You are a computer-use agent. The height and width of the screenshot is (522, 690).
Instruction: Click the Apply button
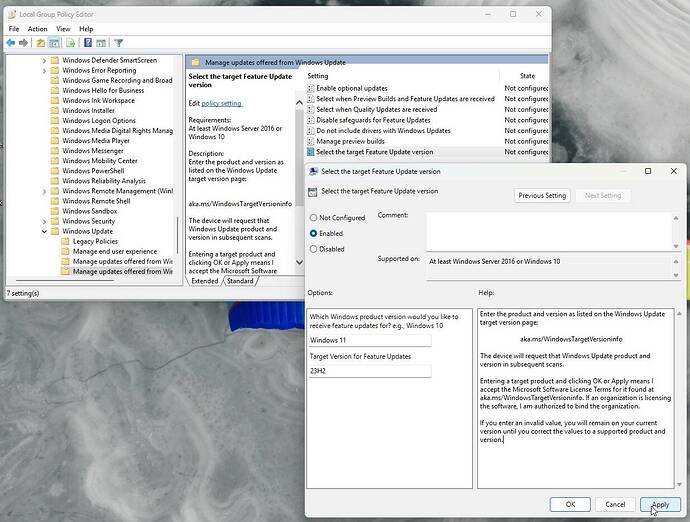661,504
